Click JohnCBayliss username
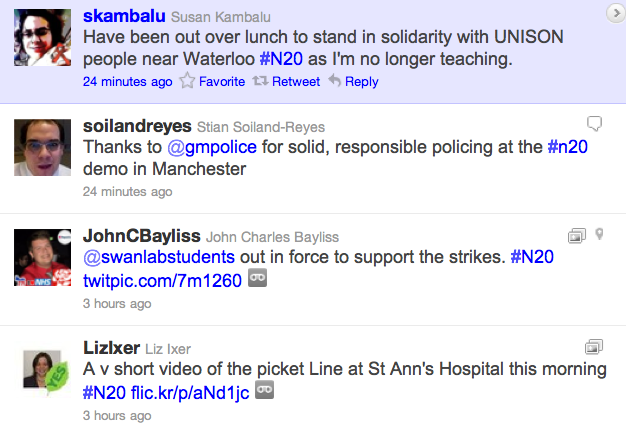Screen dimensions: 626x427 pyautogui.click(x=141, y=236)
